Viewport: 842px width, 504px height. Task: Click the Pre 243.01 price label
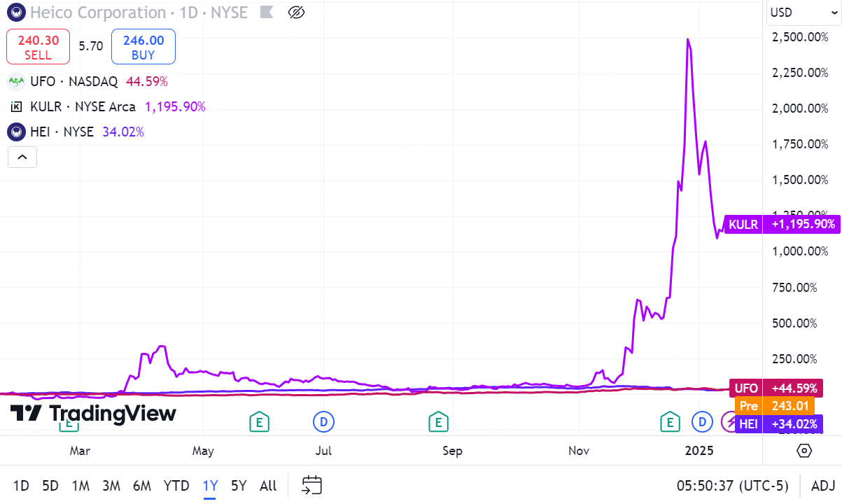(x=775, y=406)
